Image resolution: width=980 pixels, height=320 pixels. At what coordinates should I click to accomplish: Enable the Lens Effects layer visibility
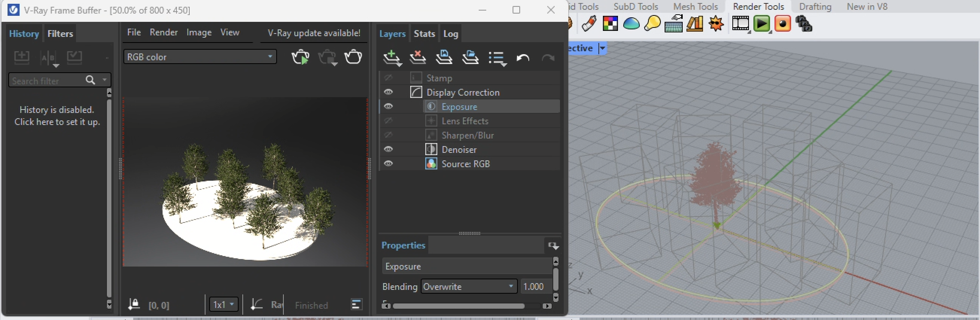[x=388, y=121]
